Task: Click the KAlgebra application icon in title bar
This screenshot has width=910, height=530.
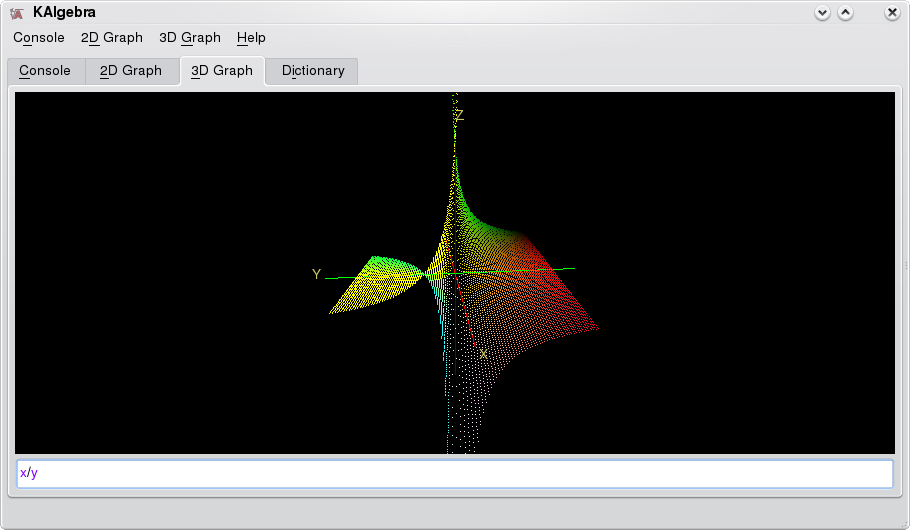Action: pos(17,13)
